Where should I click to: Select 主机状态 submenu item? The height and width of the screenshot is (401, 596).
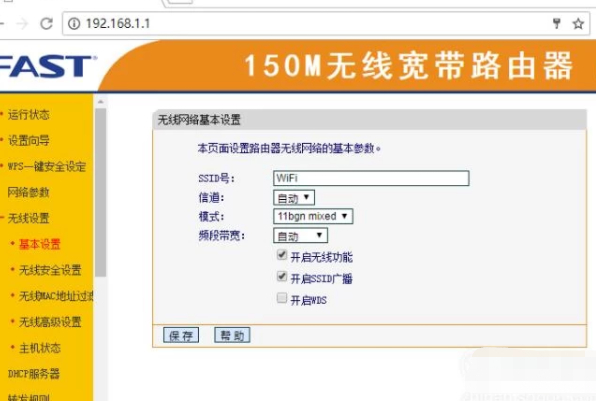click(x=40, y=348)
